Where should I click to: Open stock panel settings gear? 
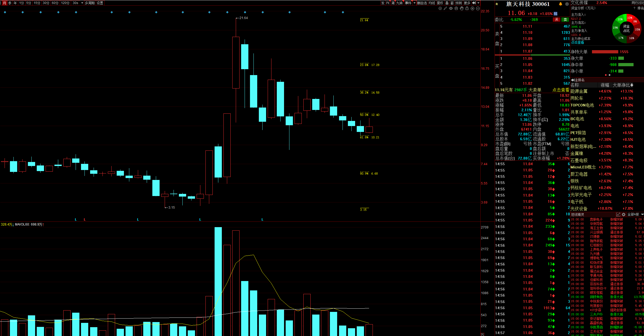point(567,4)
